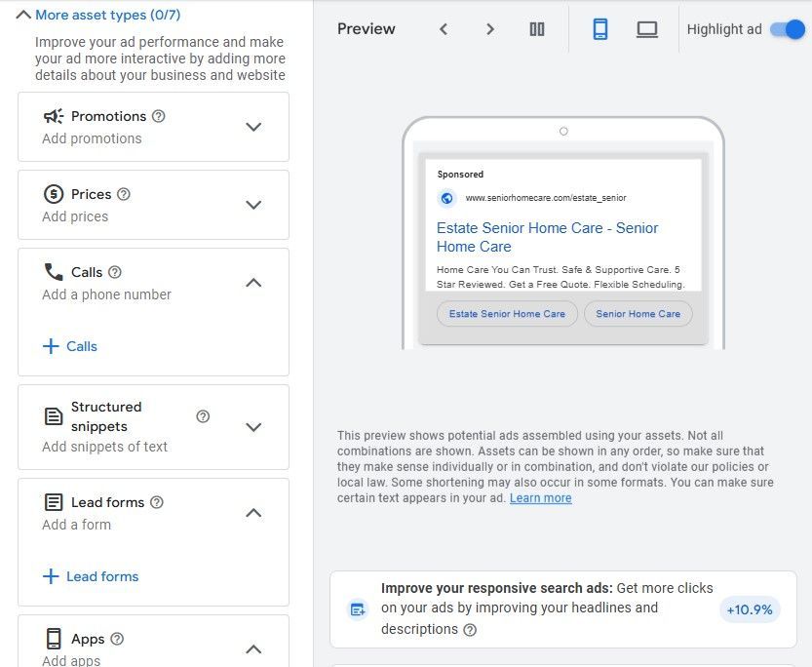This screenshot has width=812, height=667.
Task: Collapse the Lead forms card
Action: (253, 513)
